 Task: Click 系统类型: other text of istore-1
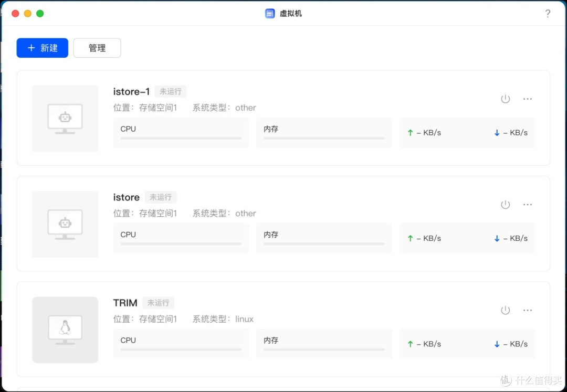(x=224, y=108)
